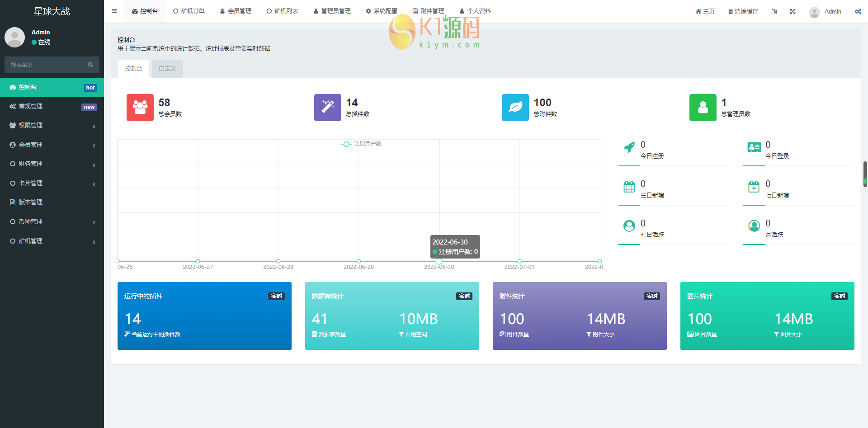Expand the 矿机管理 sidebar menu
The image size is (868, 428).
tap(52, 241)
